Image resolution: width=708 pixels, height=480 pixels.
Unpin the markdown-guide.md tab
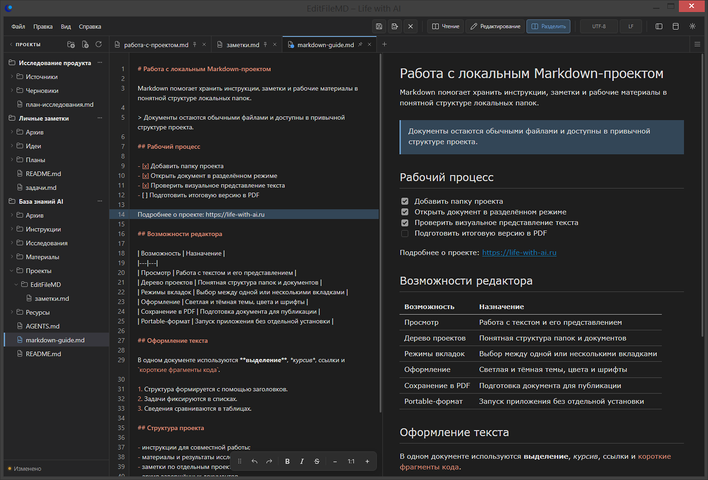click(x=360, y=44)
